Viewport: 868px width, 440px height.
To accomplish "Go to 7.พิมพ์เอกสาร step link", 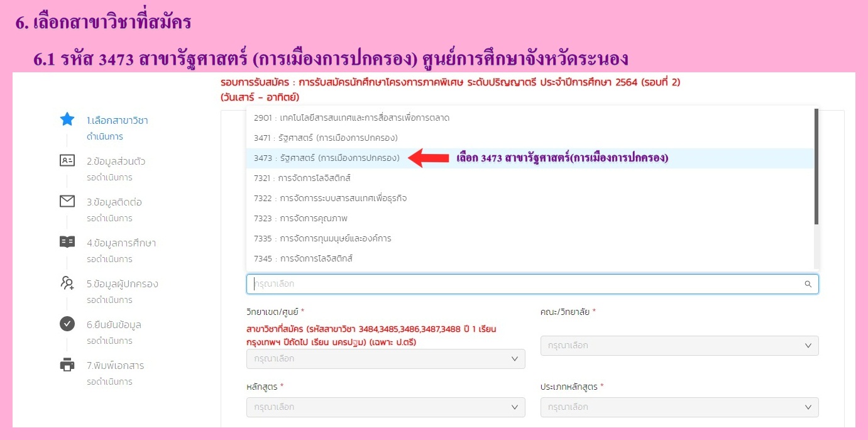I will (115, 366).
